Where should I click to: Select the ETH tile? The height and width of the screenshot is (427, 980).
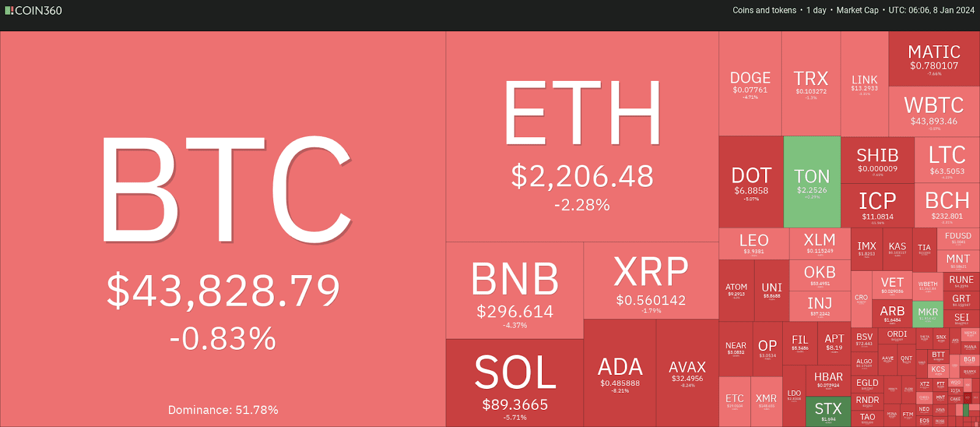click(582, 136)
